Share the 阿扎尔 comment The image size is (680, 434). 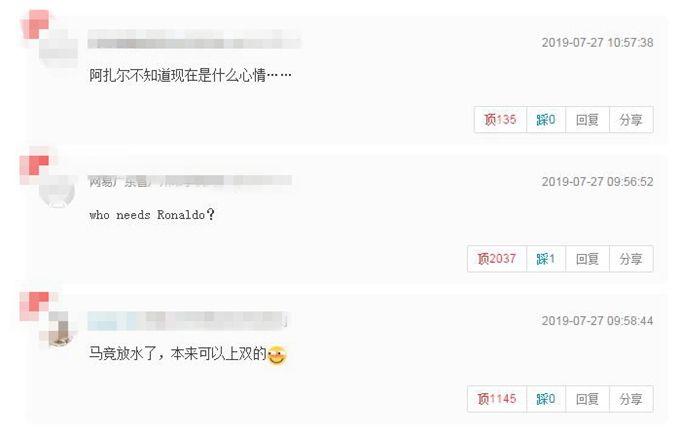click(x=631, y=120)
